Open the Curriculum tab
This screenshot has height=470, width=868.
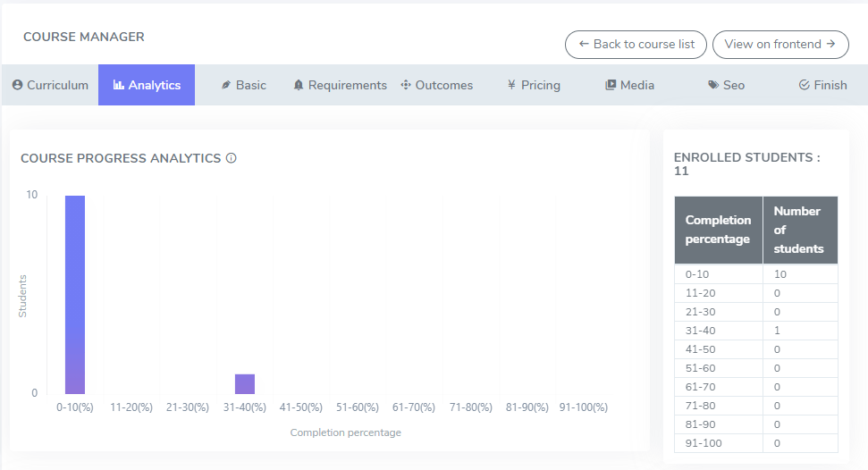click(x=50, y=85)
